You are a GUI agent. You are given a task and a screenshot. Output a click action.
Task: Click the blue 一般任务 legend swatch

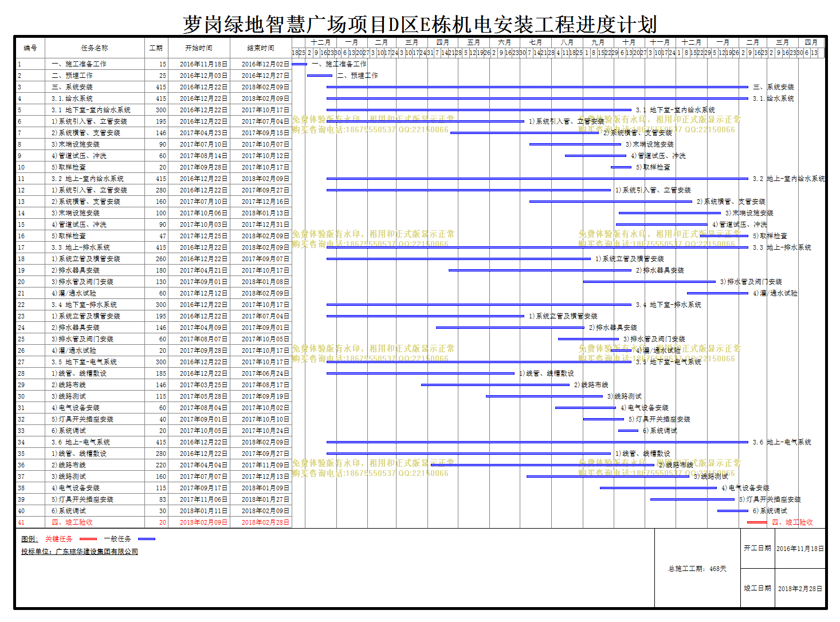[x=147, y=539]
